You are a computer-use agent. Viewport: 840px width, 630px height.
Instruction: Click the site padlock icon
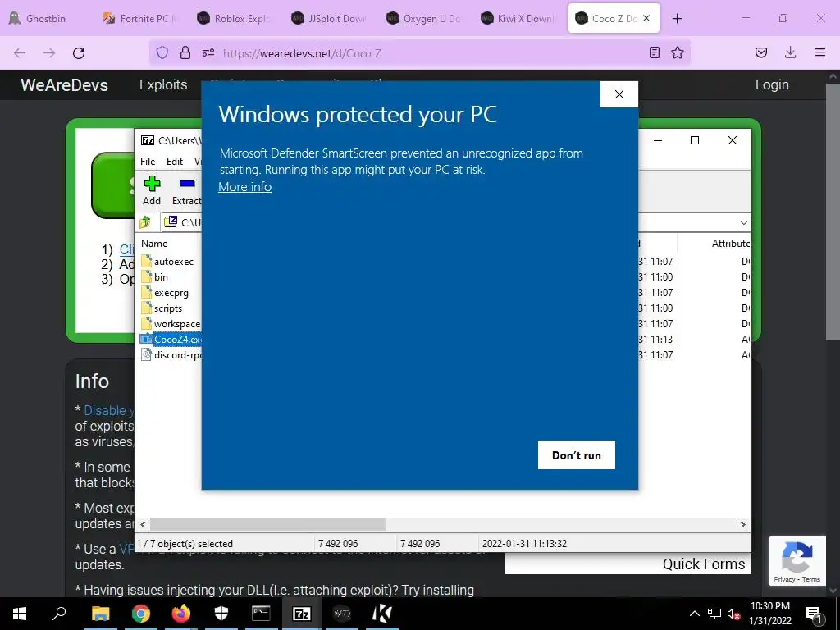(185, 52)
